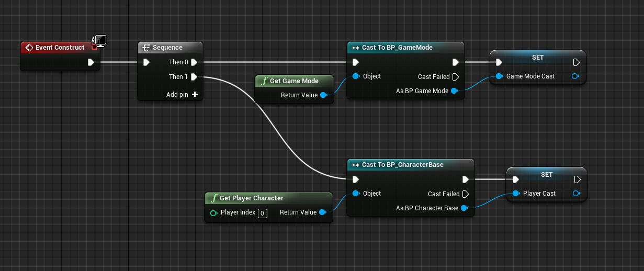Click the Player Cast SET output data pin

coord(576,194)
